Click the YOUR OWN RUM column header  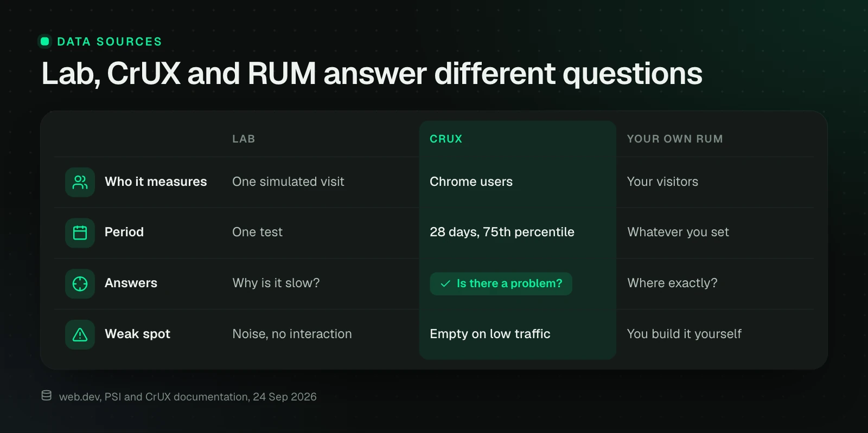pos(675,139)
